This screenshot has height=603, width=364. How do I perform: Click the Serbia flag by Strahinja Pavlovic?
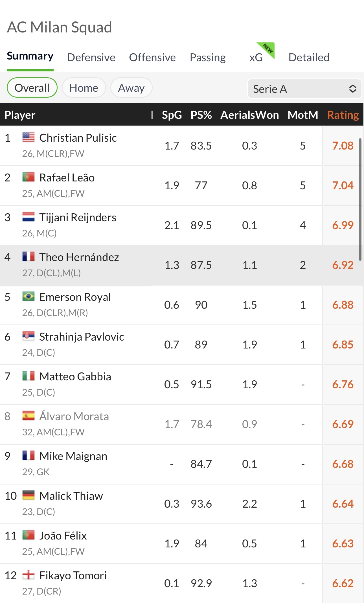click(x=28, y=336)
